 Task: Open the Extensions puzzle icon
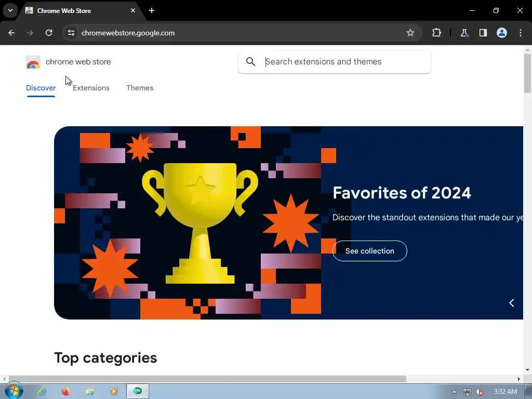click(x=436, y=33)
